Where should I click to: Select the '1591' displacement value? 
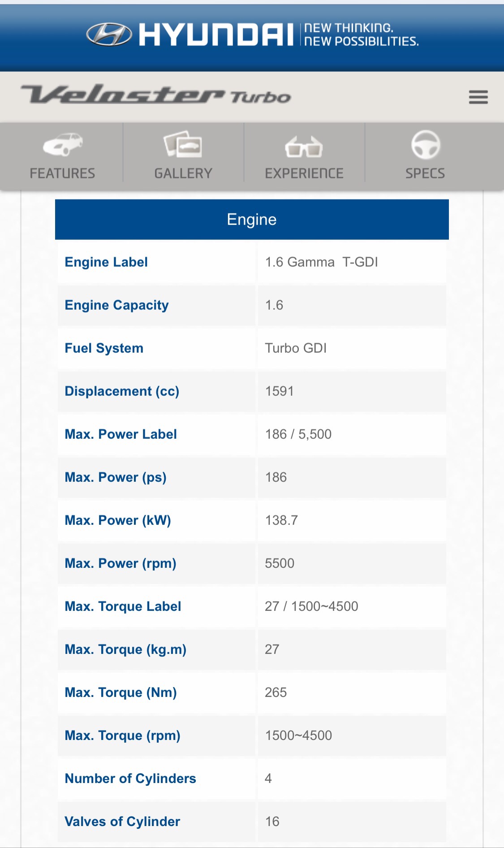click(x=280, y=391)
